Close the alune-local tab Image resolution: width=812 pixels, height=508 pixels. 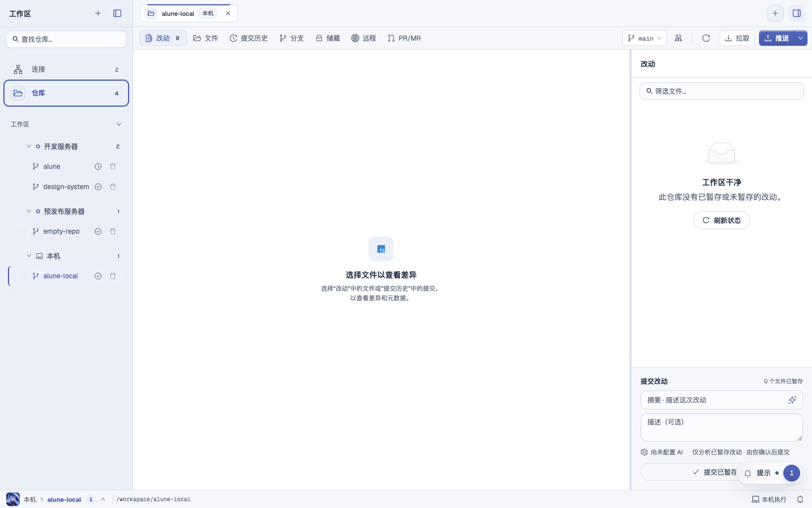(228, 14)
